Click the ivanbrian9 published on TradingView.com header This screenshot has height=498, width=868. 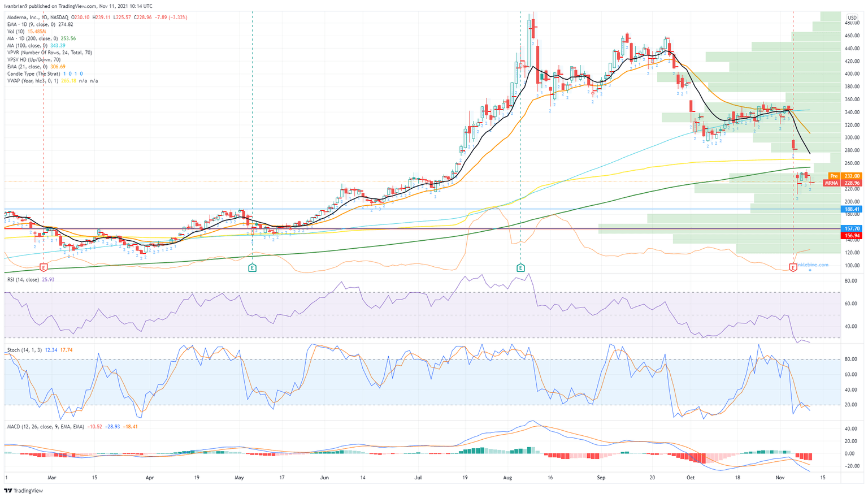80,6
